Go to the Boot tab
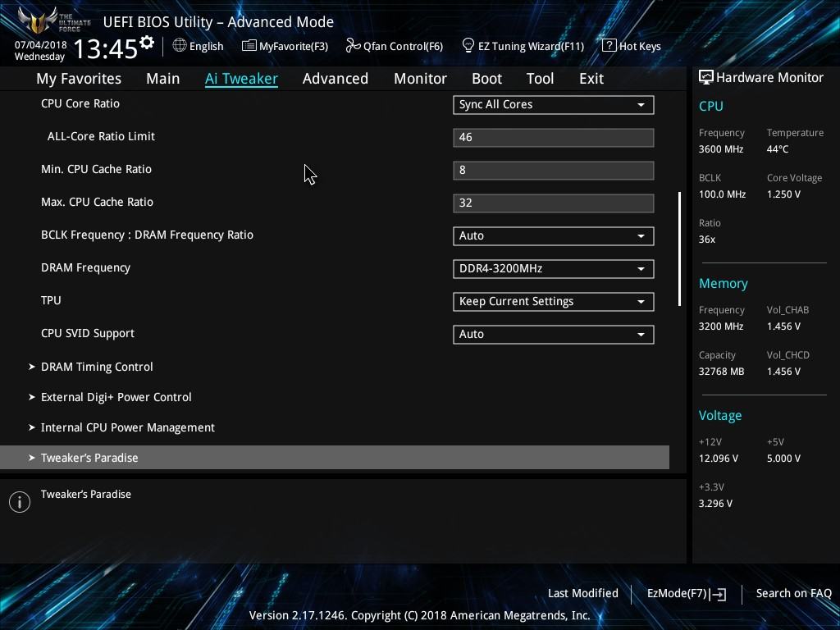Viewport: 840px width, 630px height. 486,79
